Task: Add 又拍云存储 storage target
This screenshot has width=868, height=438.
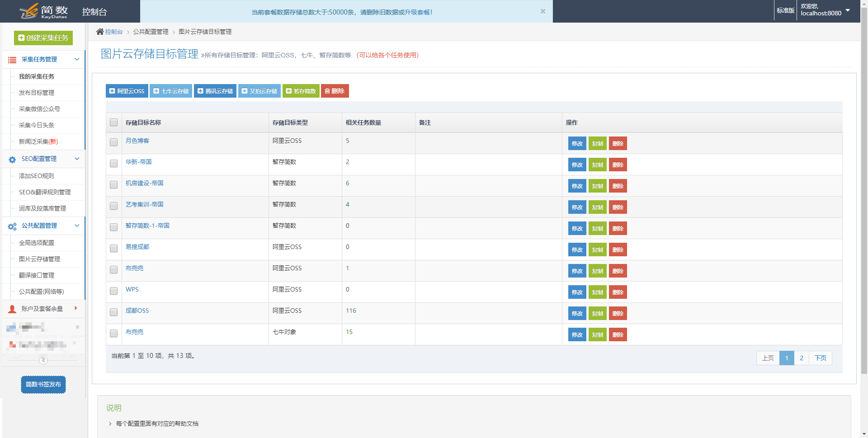Action: (x=259, y=91)
